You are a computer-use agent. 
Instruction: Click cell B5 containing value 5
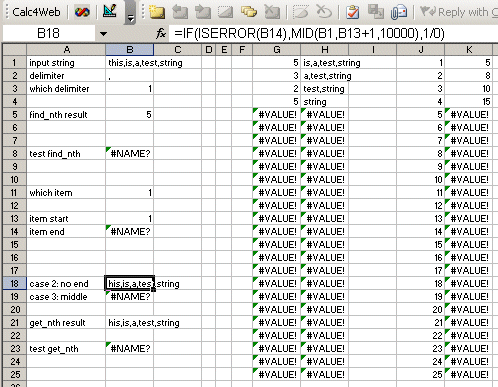tap(130, 115)
